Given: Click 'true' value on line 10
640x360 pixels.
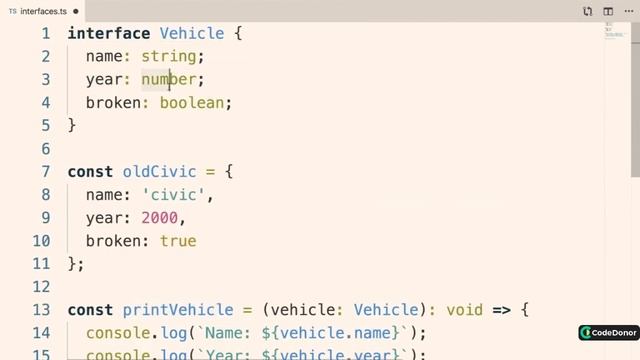Looking at the screenshot, I should click(178, 241).
